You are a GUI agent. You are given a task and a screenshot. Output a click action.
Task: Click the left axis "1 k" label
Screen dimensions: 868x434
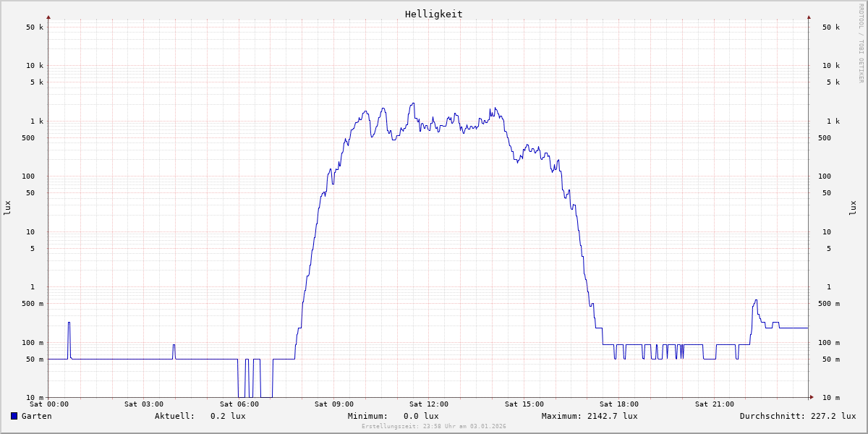37,122
